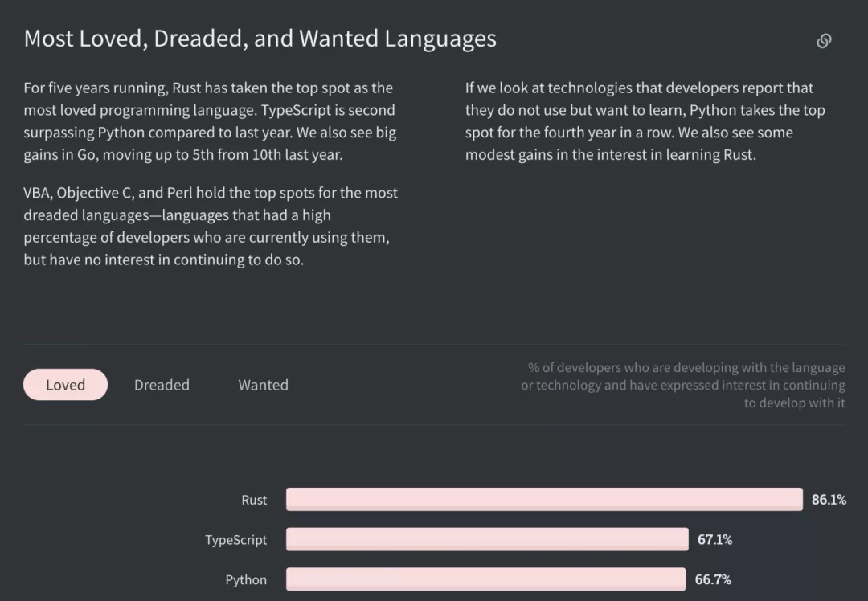Screen dimensions: 868x601
Task: Switch to the Dreaded tab
Action: pos(162,385)
